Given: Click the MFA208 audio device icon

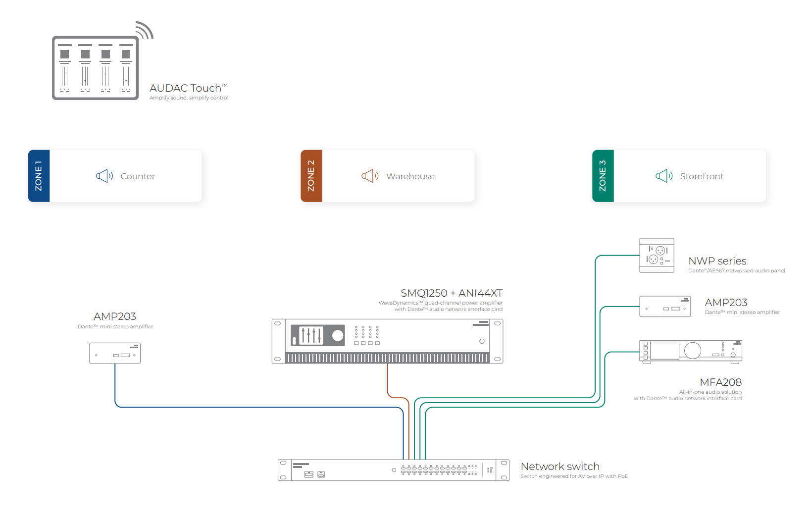Looking at the screenshot, I should [x=690, y=351].
